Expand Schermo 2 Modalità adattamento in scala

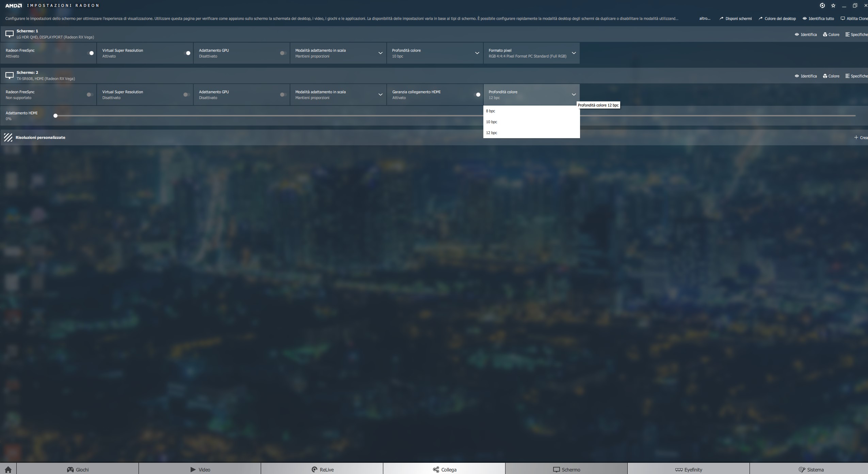[x=380, y=95]
